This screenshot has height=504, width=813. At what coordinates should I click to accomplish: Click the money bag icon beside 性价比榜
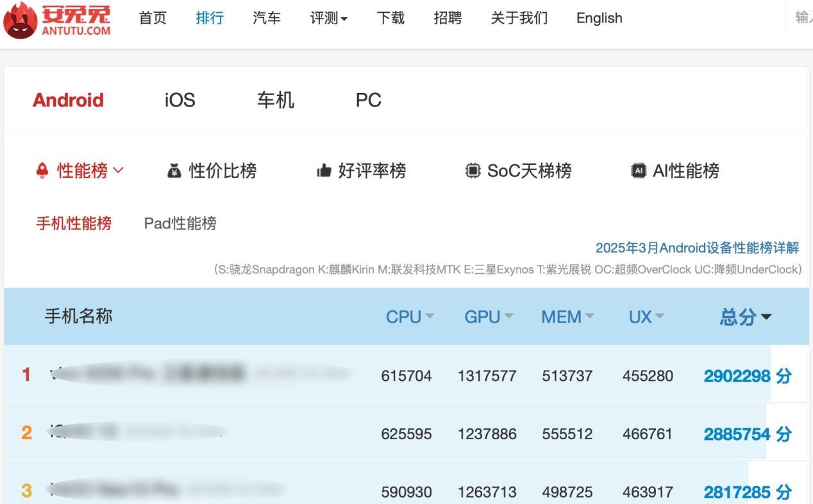click(174, 171)
